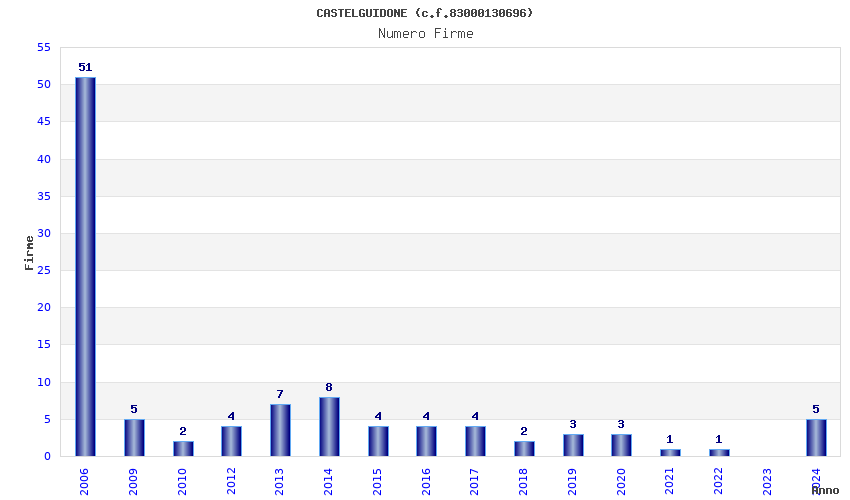Click the 2006 bar with value 51
Viewport: 850px width, 500px height.
point(85,267)
